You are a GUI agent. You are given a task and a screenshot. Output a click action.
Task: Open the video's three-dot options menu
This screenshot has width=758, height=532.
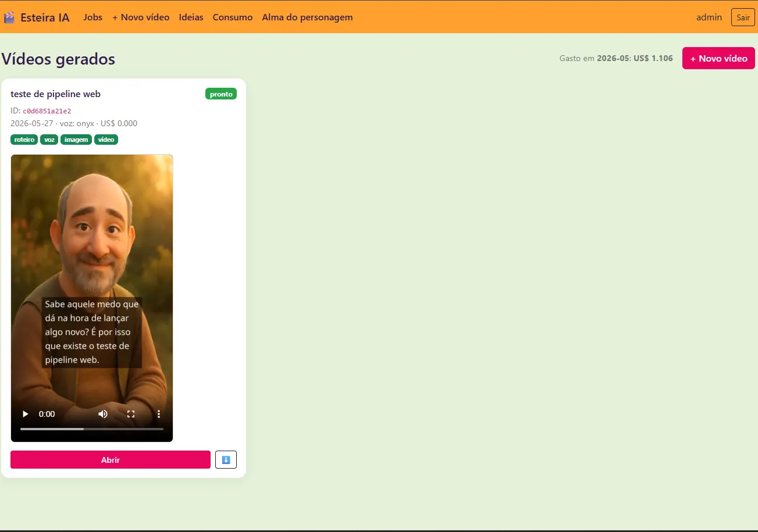point(159,414)
